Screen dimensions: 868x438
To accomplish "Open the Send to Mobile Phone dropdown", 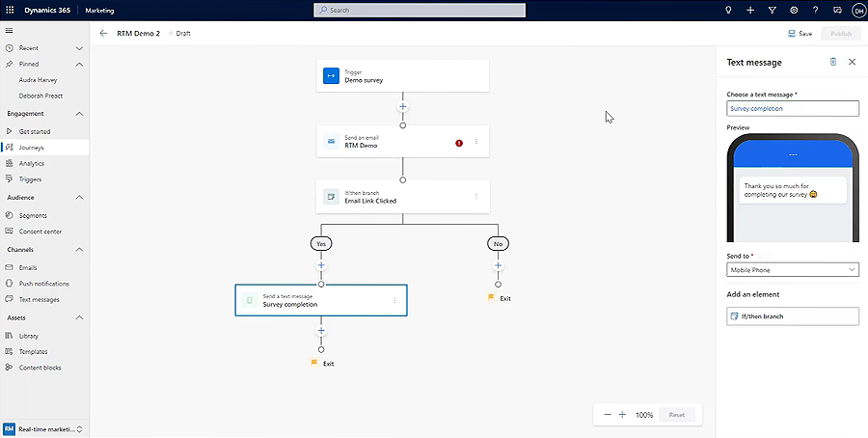I will (792, 270).
